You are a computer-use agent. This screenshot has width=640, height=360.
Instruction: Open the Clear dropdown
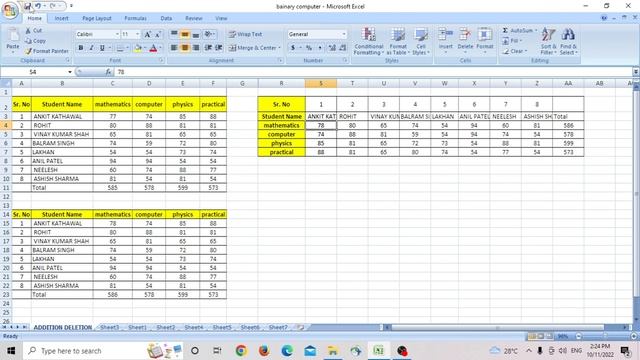pyautogui.click(x=515, y=51)
